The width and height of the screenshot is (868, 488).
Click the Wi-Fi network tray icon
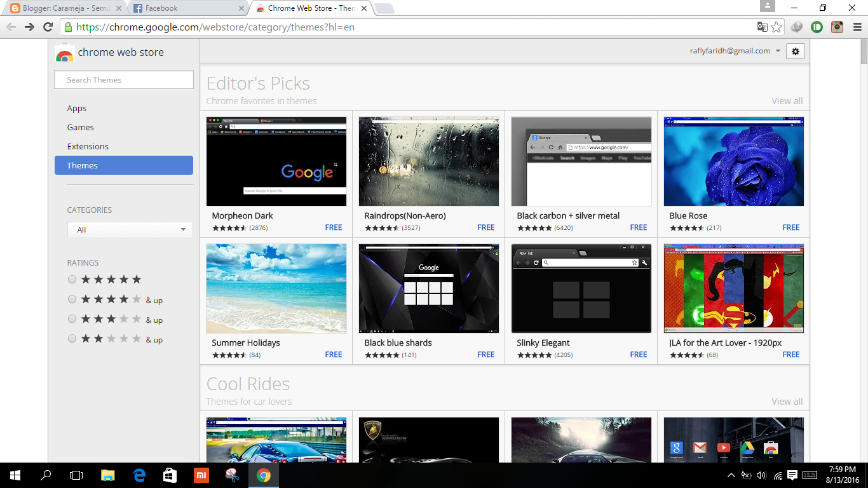click(777, 475)
